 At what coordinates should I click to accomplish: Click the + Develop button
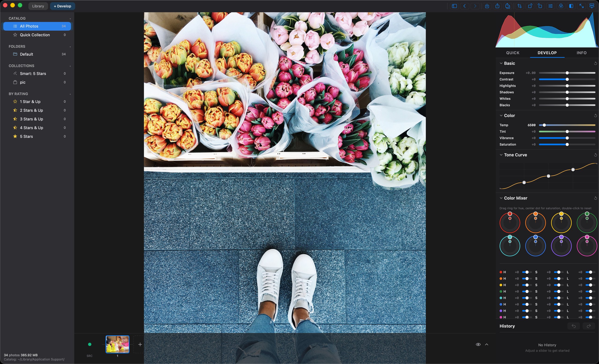(62, 6)
